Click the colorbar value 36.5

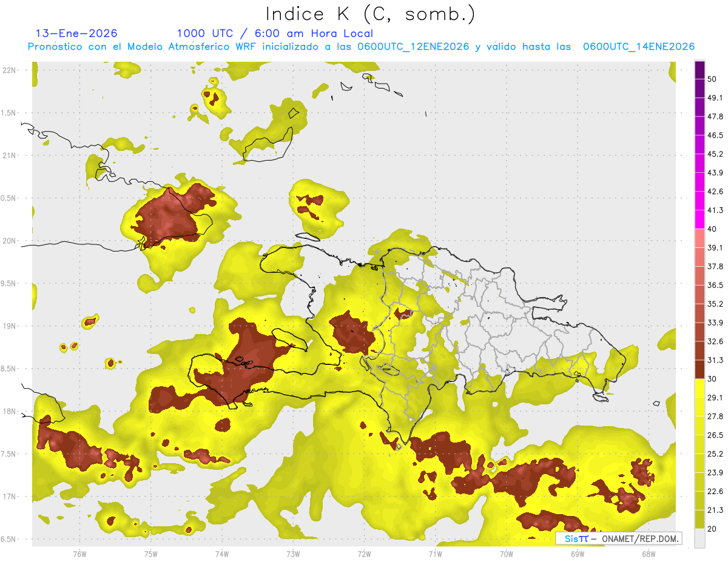click(x=715, y=285)
